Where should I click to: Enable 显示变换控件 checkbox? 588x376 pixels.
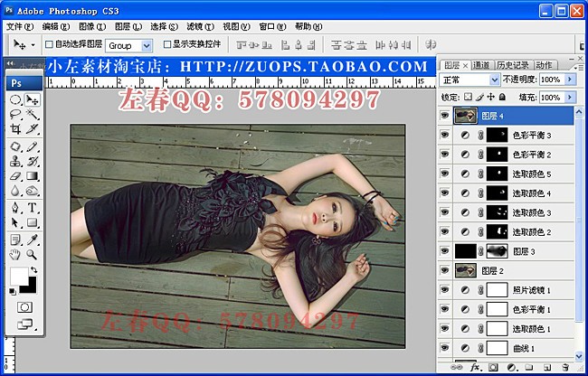point(167,44)
